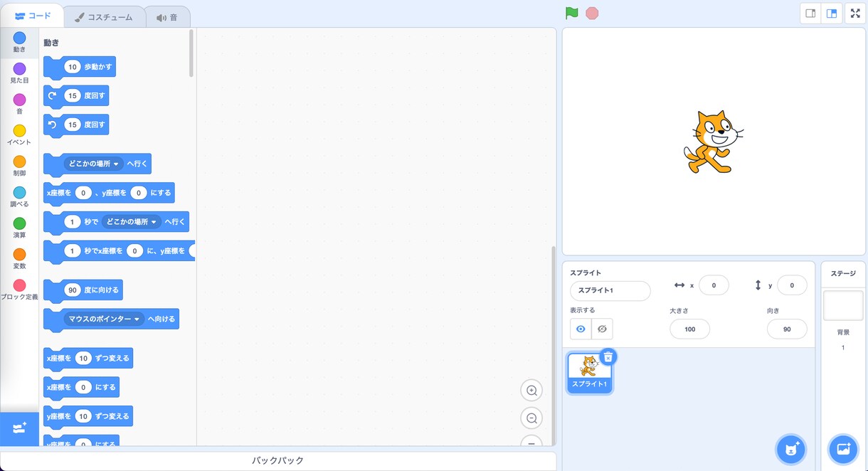Click the 表示する label

tap(583, 310)
